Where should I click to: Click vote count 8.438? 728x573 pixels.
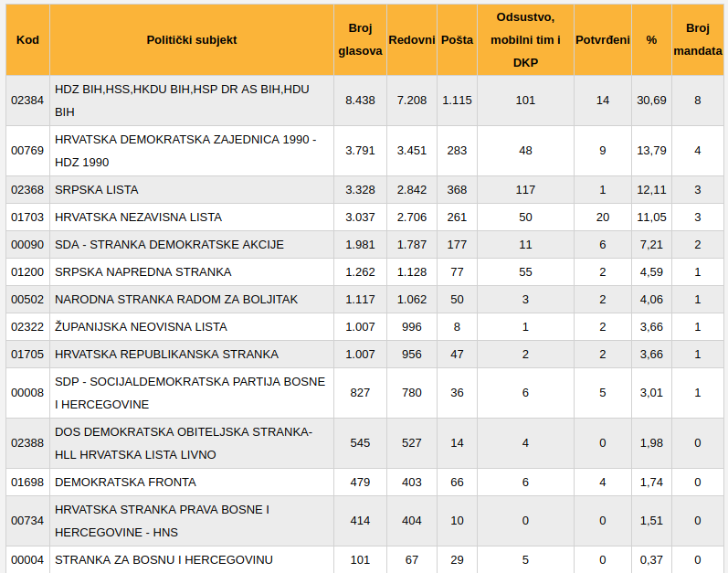360,101
